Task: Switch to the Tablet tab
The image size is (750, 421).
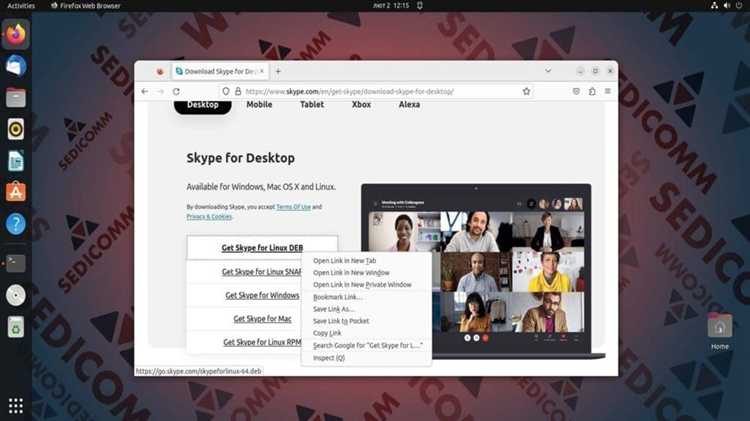Action: point(312,104)
